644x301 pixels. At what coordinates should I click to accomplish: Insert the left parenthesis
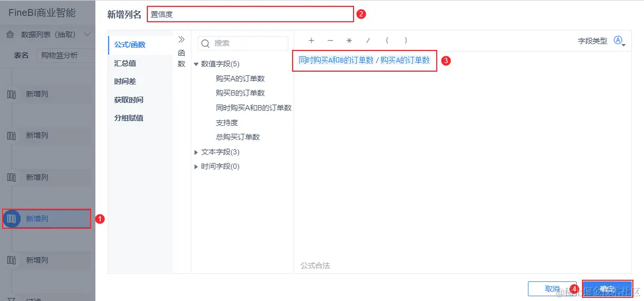pyautogui.click(x=387, y=40)
